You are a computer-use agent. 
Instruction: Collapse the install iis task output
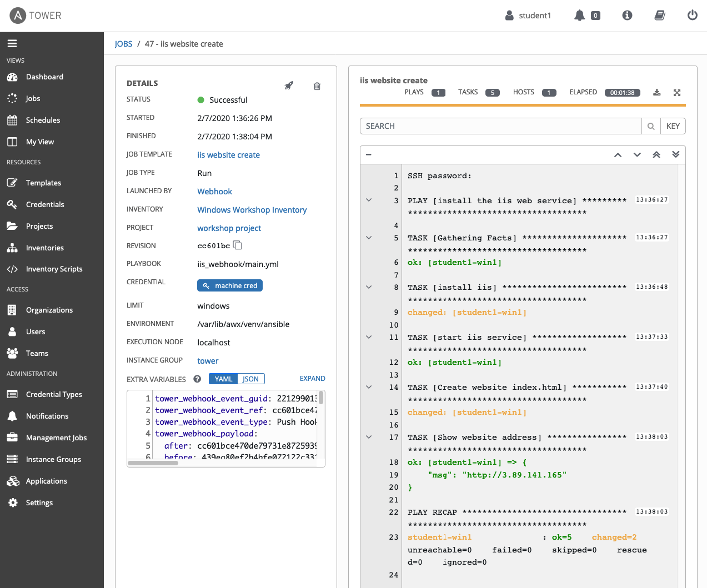pos(369,287)
